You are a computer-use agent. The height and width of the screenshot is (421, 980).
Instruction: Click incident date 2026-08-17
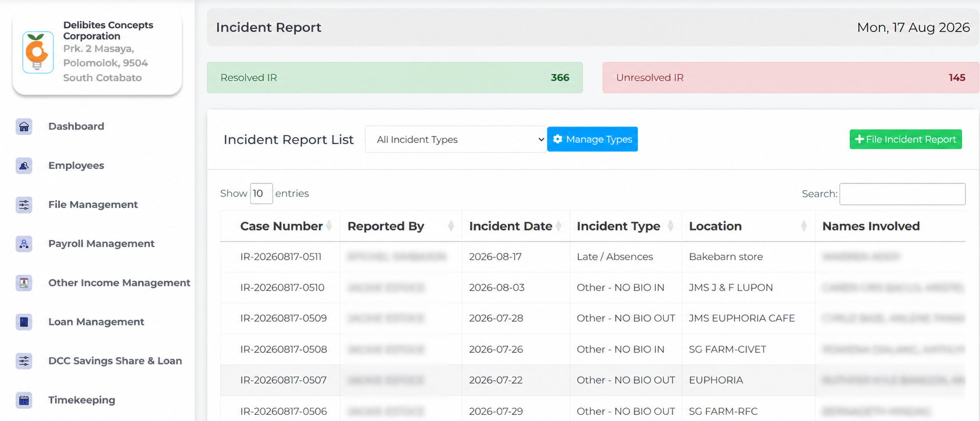click(x=495, y=257)
